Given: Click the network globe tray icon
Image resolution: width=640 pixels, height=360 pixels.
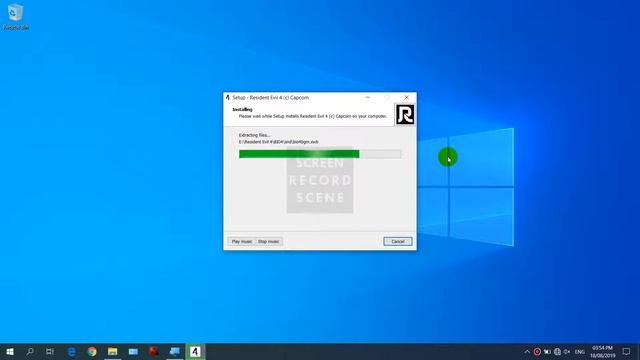Looking at the screenshot, I should click(x=557, y=352).
